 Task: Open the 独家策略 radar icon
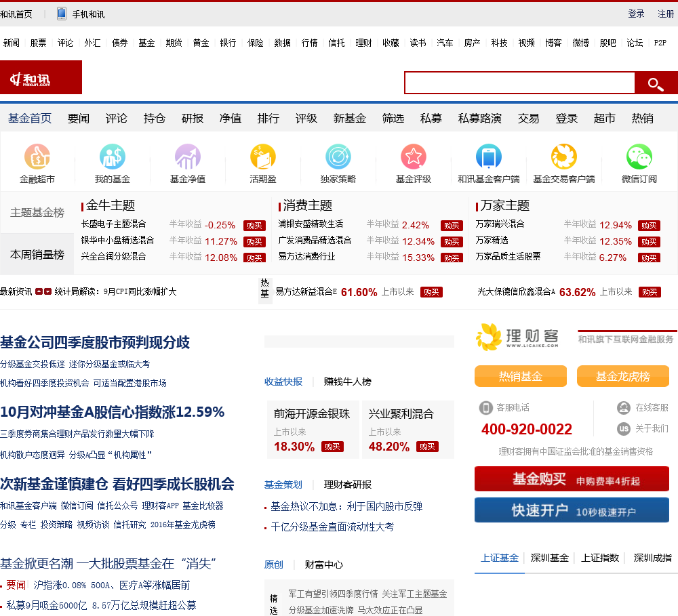[x=338, y=157]
